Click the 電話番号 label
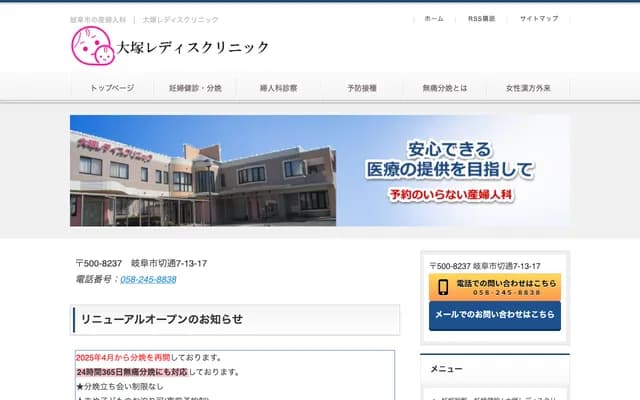 coord(94,279)
